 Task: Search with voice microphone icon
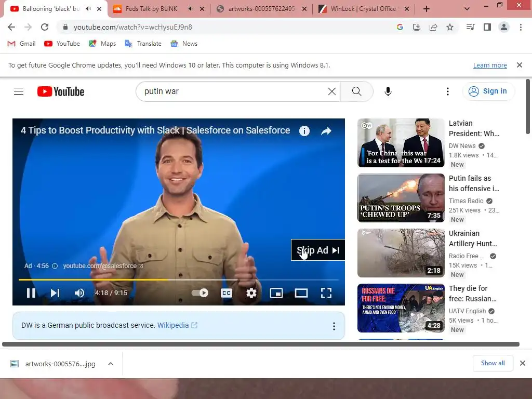tap(388, 91)
